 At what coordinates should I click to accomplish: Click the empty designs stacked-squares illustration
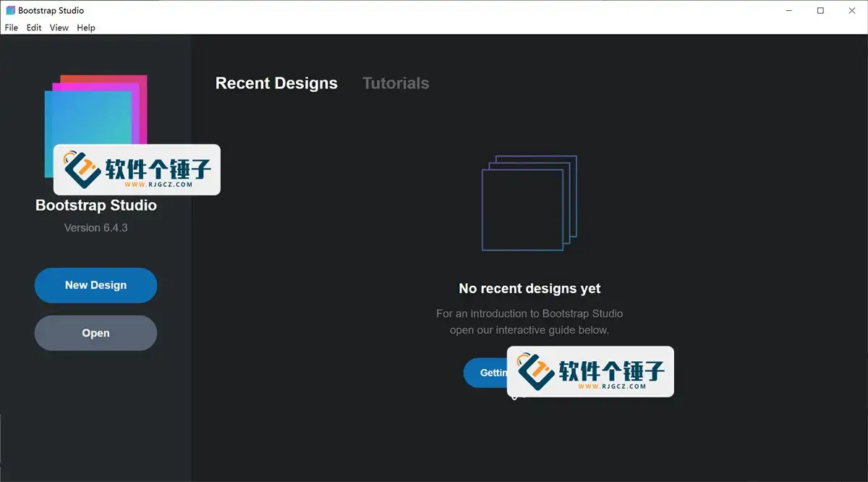click(529, 203)
